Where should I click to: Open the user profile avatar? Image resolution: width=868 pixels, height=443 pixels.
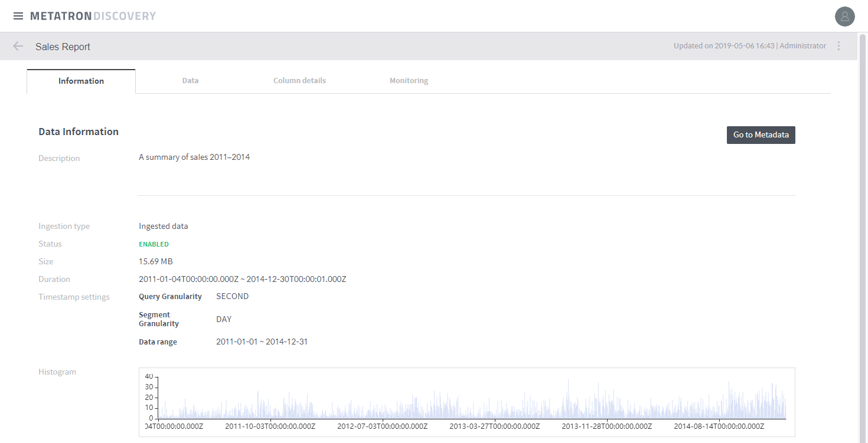845,16
